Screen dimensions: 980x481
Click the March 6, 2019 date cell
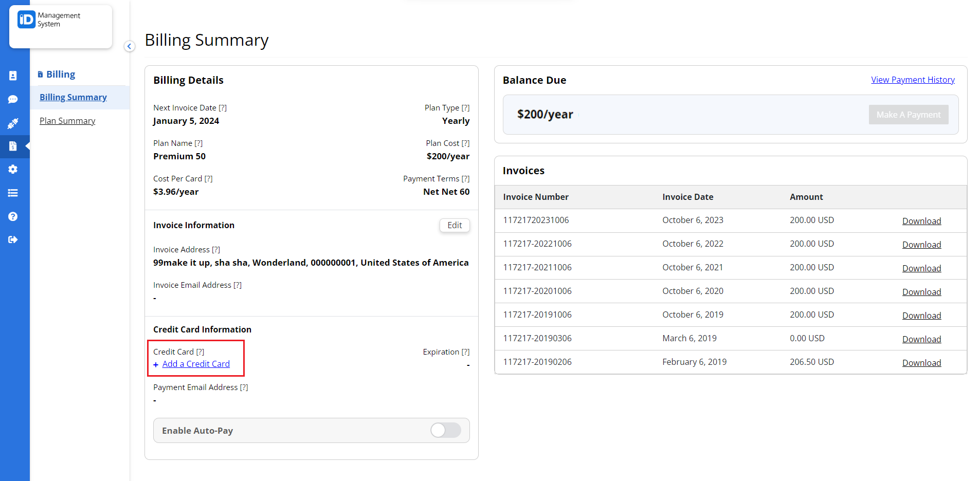689,338
